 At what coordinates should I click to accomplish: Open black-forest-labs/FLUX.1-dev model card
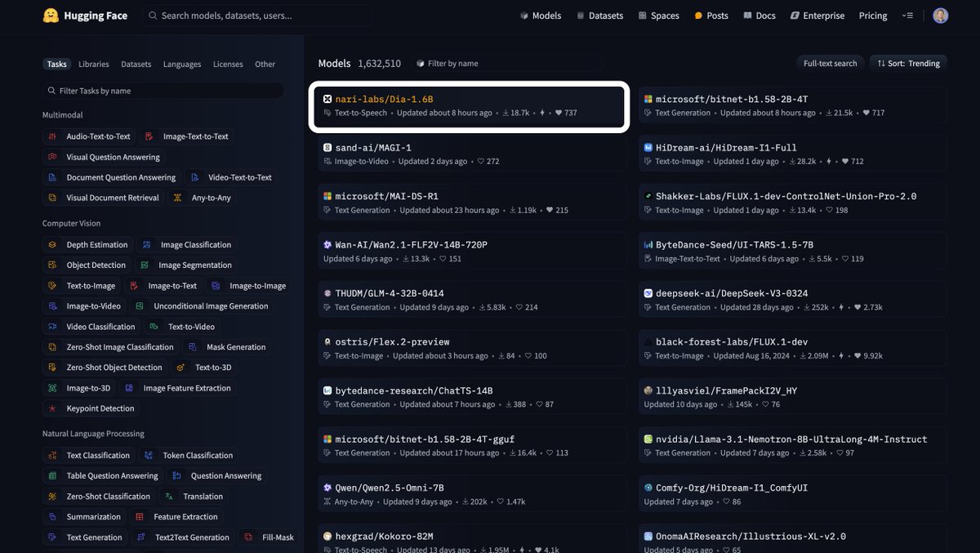[793, 349]
